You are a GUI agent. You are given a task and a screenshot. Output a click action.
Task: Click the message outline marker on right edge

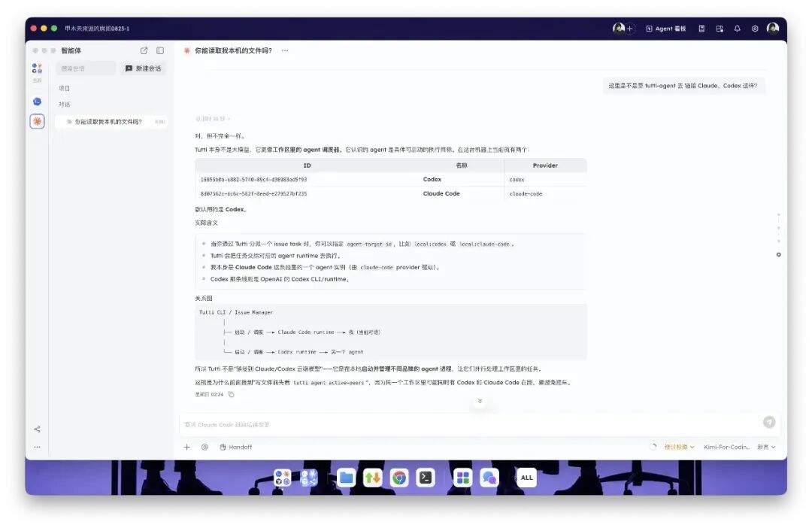(778, 255)
